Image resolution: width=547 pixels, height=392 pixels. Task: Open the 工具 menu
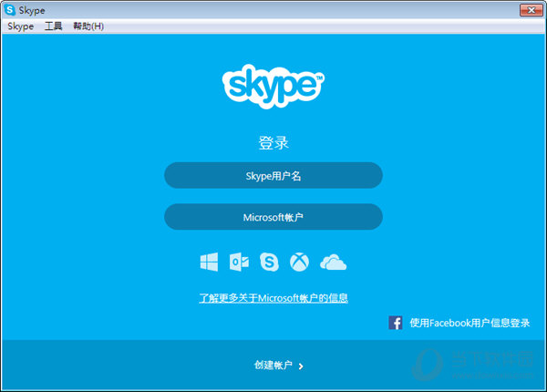[x=54, y=26]
